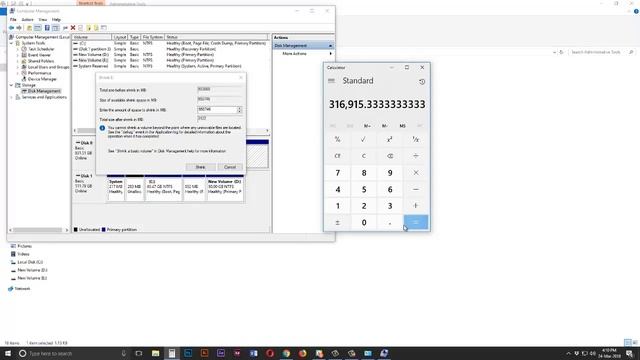Click the x squared key in Calculator
Screen dimensions: 640x360
pos(389,140)
